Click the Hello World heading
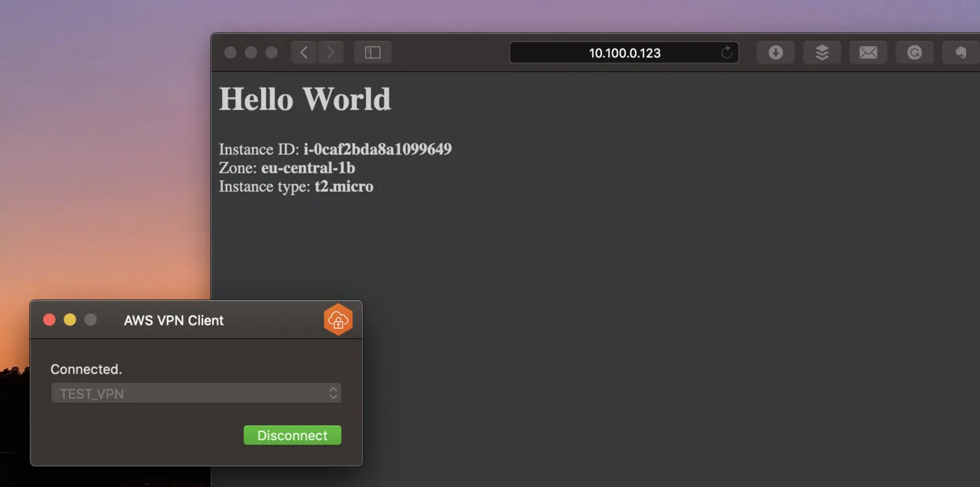This screenshot has width=980, height=487. [x=305, y=99]
